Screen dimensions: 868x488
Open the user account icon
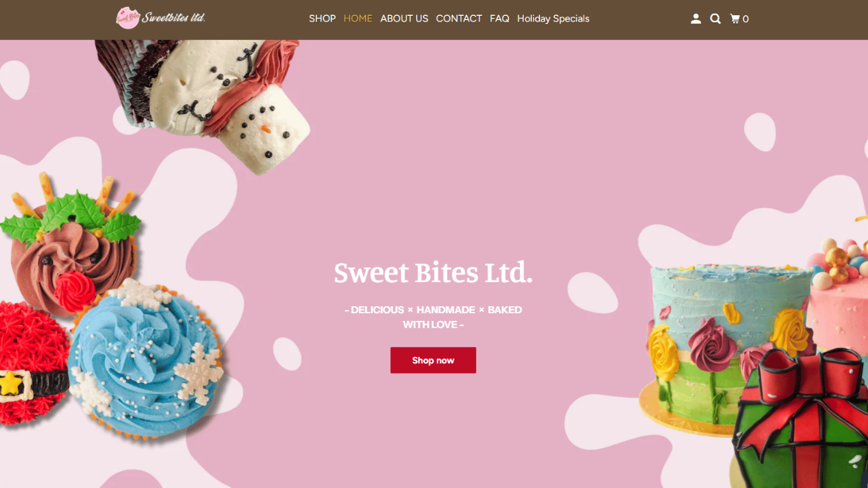696,19
